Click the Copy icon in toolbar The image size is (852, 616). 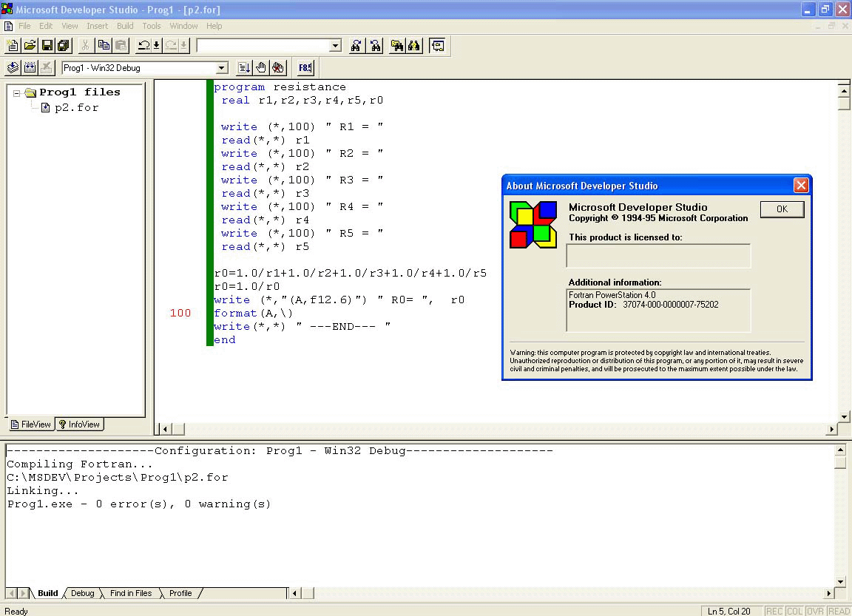pyautogui.click(x=104, y=46)
